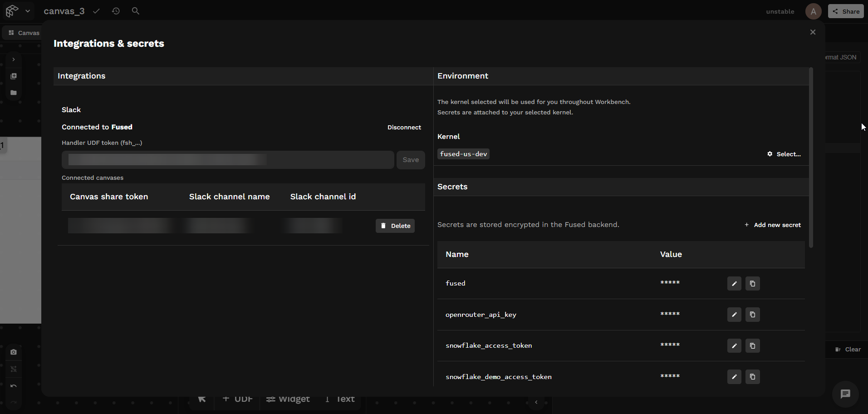This screenshot has height=414, width=868.
Task: Copy the snowflake_demo_access_token value
Action: 752,376
